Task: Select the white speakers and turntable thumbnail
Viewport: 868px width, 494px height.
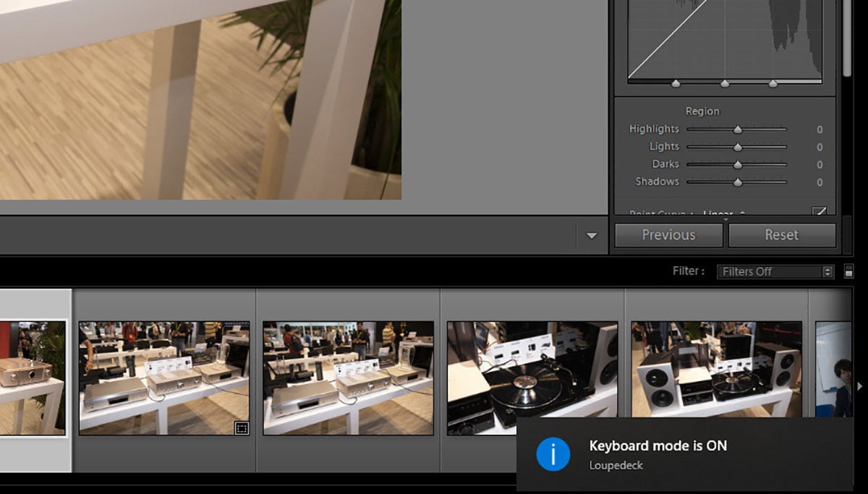Action: point(716,370)
